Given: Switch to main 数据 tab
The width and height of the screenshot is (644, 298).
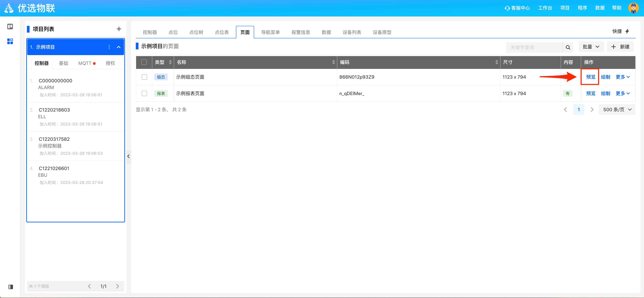Looking at the screenshot, I should click(326, 32).
